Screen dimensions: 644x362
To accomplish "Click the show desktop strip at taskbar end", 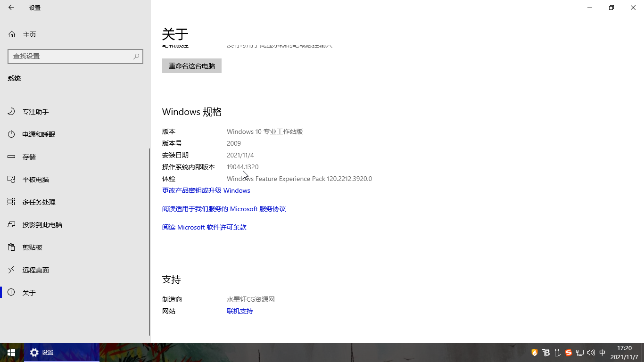I will (643, 353).
